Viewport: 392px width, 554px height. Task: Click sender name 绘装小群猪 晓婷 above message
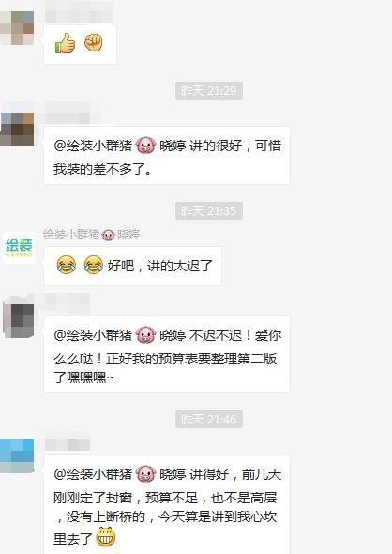point(92,235)
